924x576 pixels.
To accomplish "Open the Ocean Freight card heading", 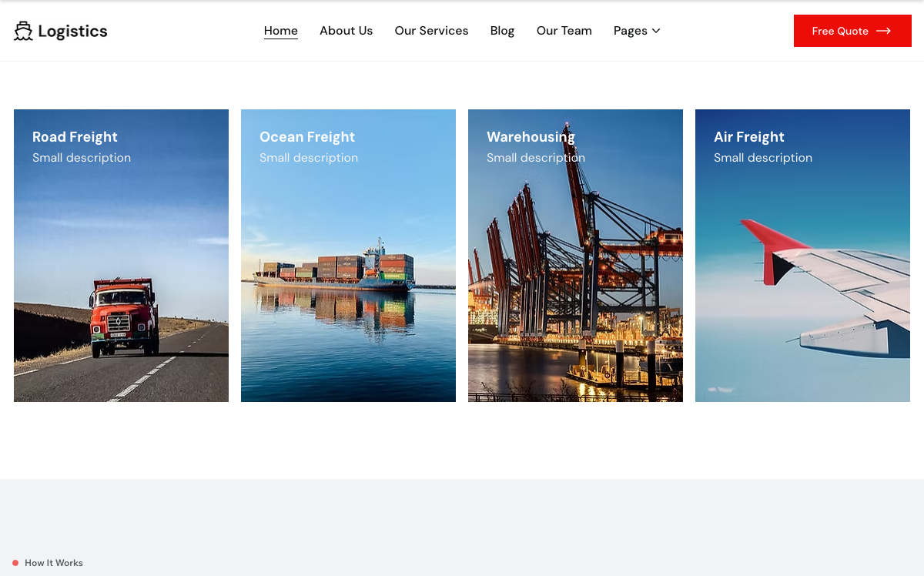I will click(x=307, y=137).
